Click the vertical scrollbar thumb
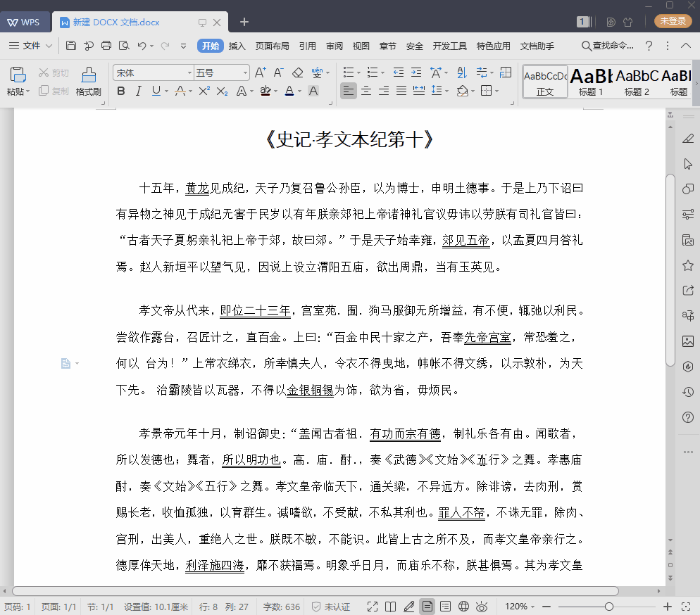This screenshot has height=615, width=700. tap(670, 270)
